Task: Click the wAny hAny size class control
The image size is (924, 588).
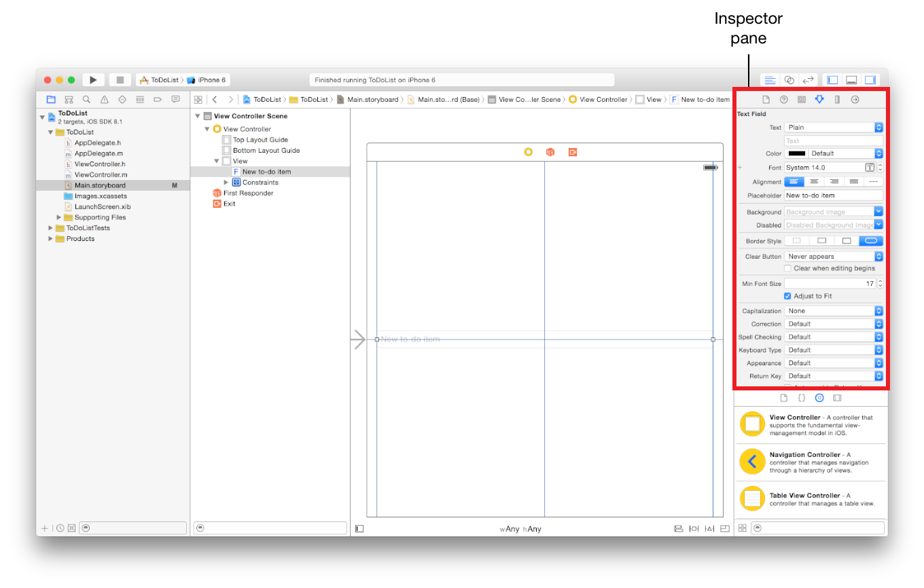Action: coord(520,529)
